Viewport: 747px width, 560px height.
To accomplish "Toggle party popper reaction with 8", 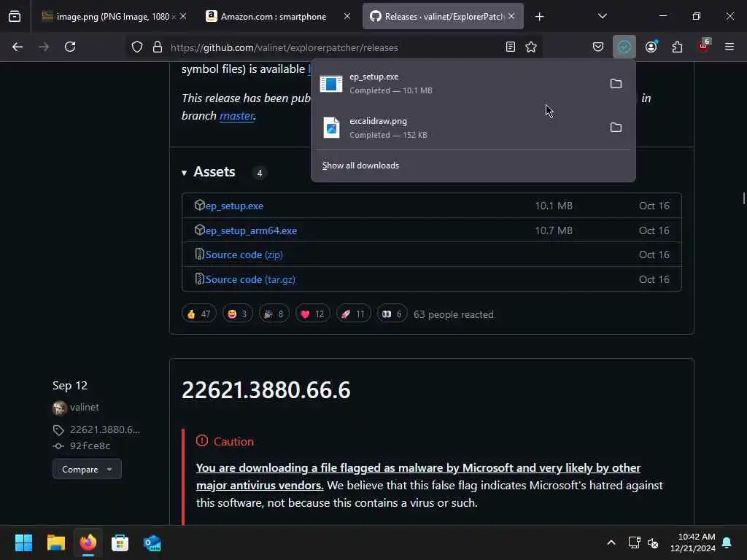I will click(x=274, y=314).
